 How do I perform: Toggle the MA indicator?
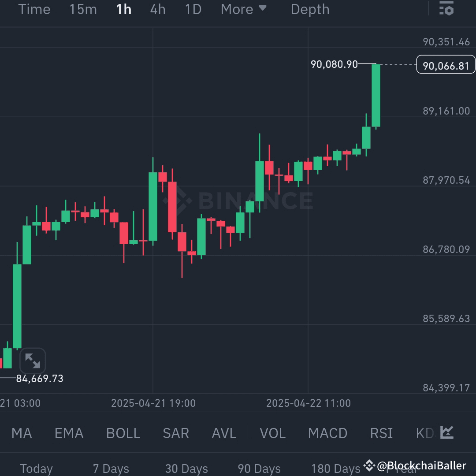21,433
